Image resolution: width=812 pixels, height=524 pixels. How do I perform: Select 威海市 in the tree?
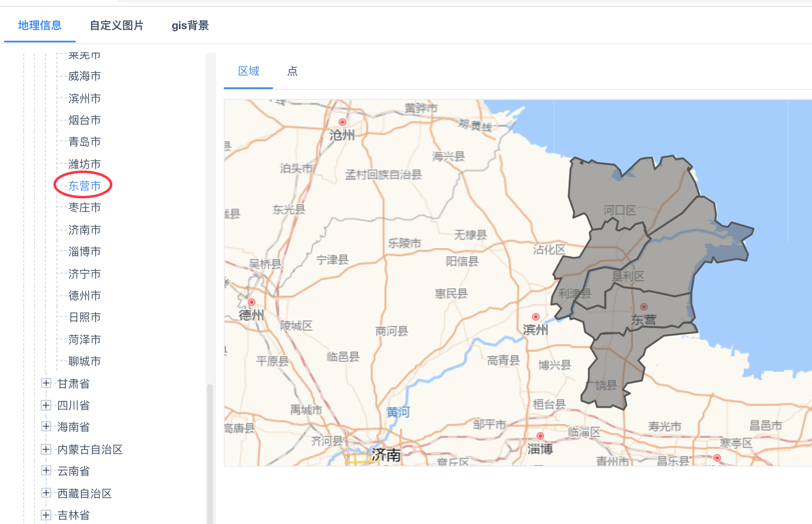coord(84,76)
